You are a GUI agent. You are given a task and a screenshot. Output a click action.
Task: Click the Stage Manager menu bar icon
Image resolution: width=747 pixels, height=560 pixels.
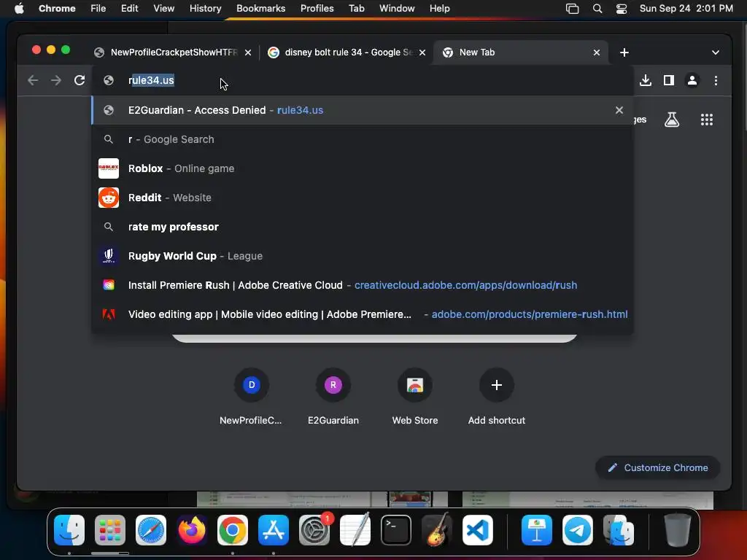[572, 9]
